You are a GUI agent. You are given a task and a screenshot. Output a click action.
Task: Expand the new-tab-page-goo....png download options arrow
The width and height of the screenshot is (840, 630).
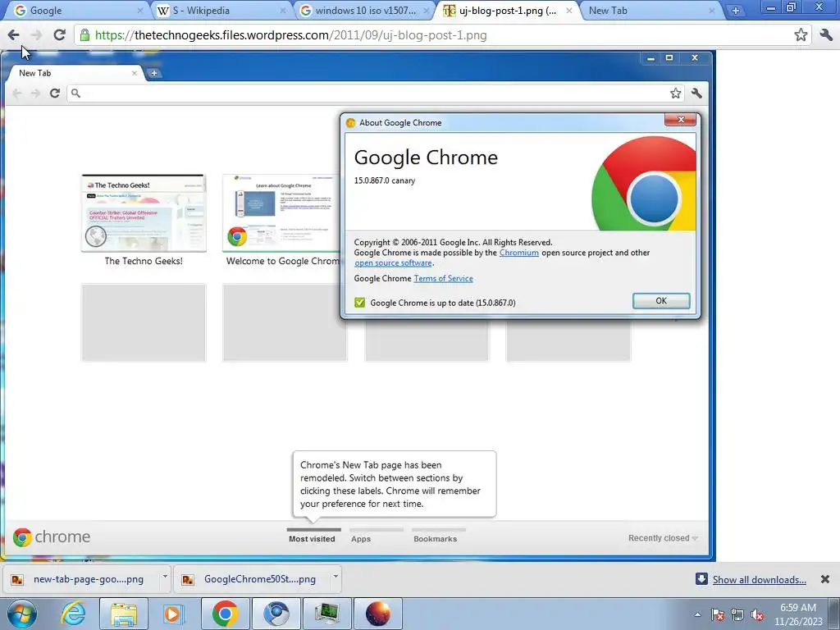pyautogui.click(x=165, y=577)
